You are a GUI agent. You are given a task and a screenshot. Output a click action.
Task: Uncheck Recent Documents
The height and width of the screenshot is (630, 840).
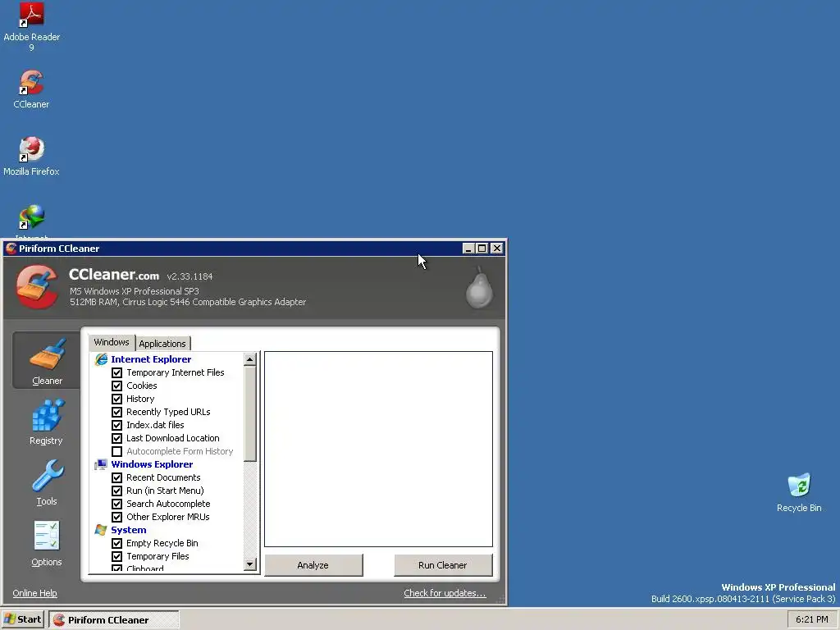pyautogui.click(x=116, y=478)
